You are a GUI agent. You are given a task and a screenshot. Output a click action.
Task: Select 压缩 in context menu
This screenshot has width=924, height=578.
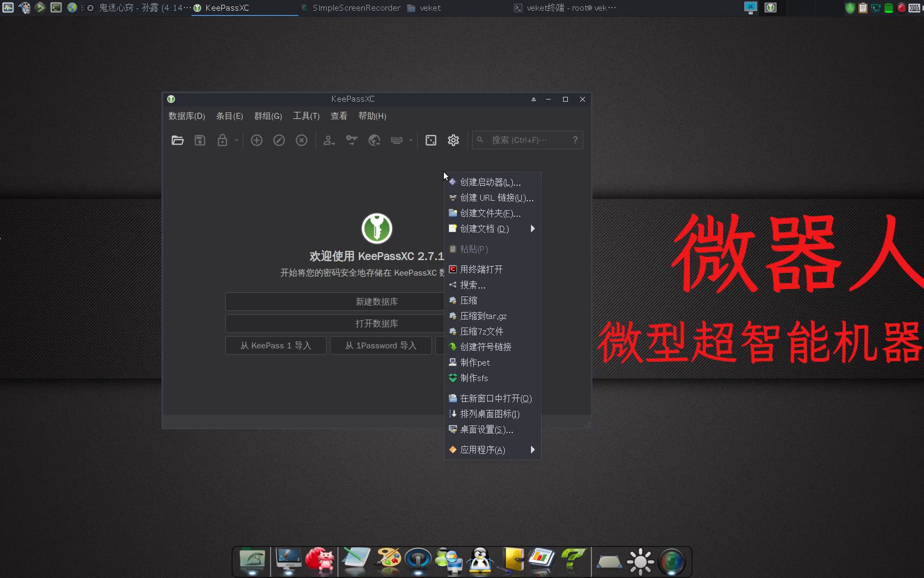492,301
